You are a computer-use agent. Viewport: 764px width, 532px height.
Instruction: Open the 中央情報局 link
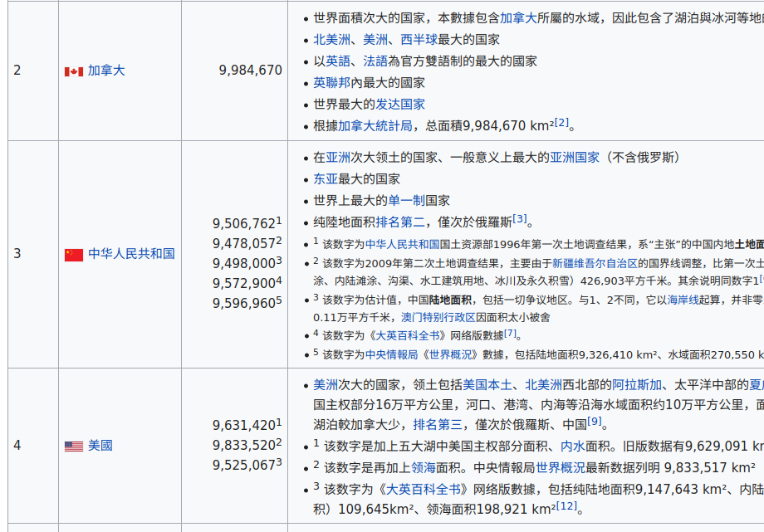click(x=392, y=354)
